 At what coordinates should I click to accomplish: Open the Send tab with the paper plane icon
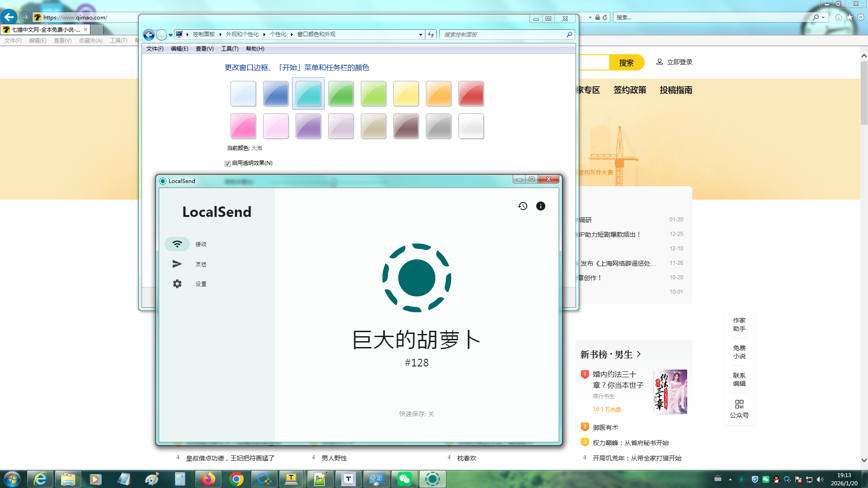click(x=177, y=264)
